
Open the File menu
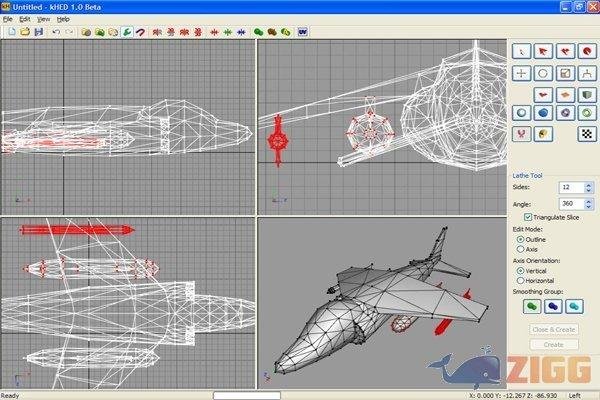(7, 19)
